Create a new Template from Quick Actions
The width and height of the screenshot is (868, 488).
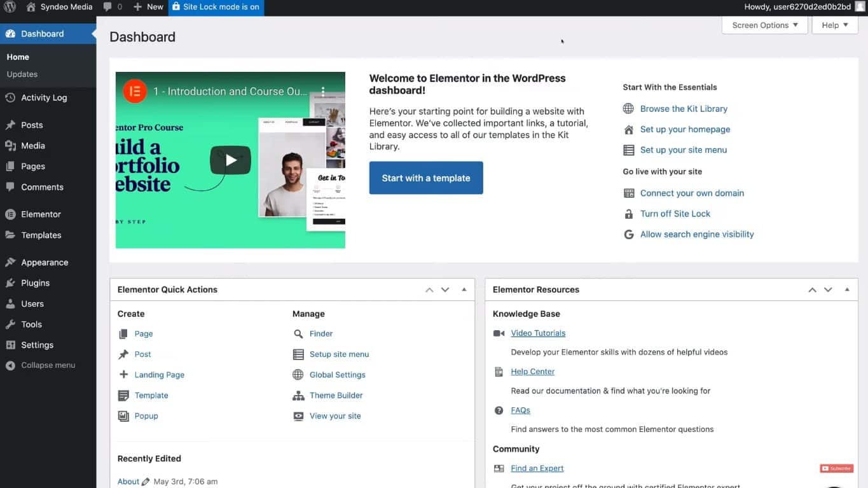tap(151, 396)
